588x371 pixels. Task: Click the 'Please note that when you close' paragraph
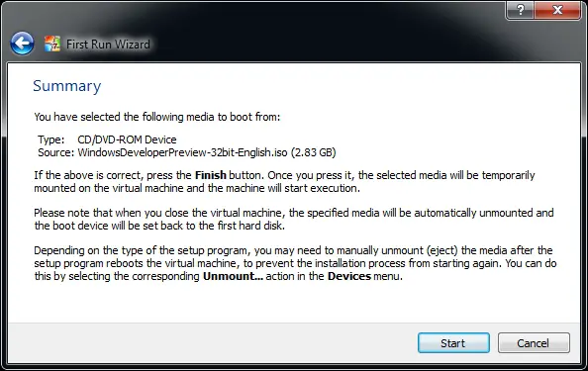[x=294, y=220]
